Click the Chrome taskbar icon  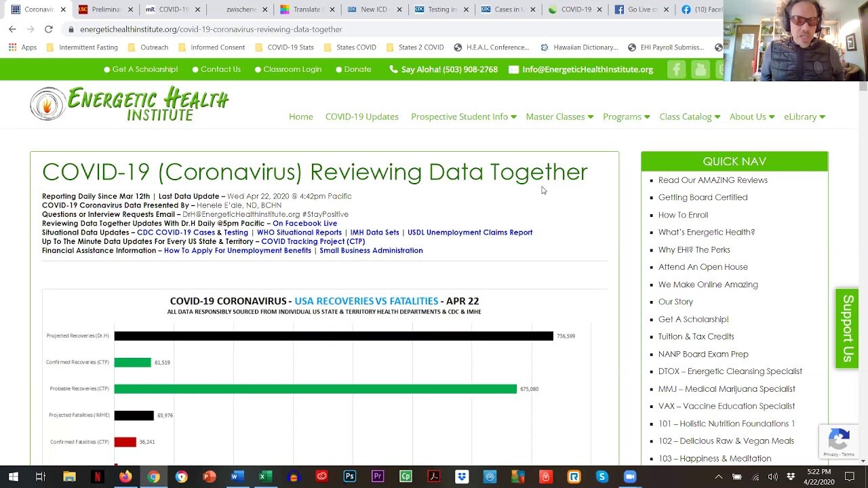(x=153, y=476)
